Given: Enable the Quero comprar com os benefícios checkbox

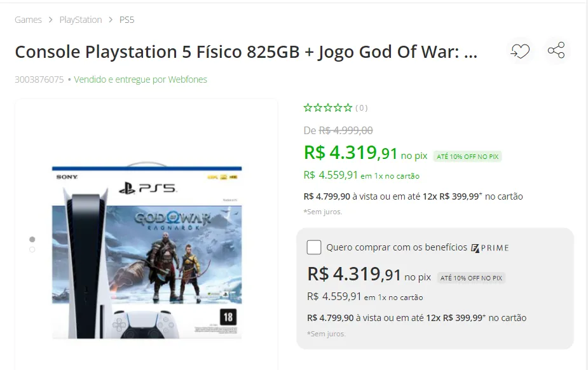Looking at the screenshot, I should (313, 248).
